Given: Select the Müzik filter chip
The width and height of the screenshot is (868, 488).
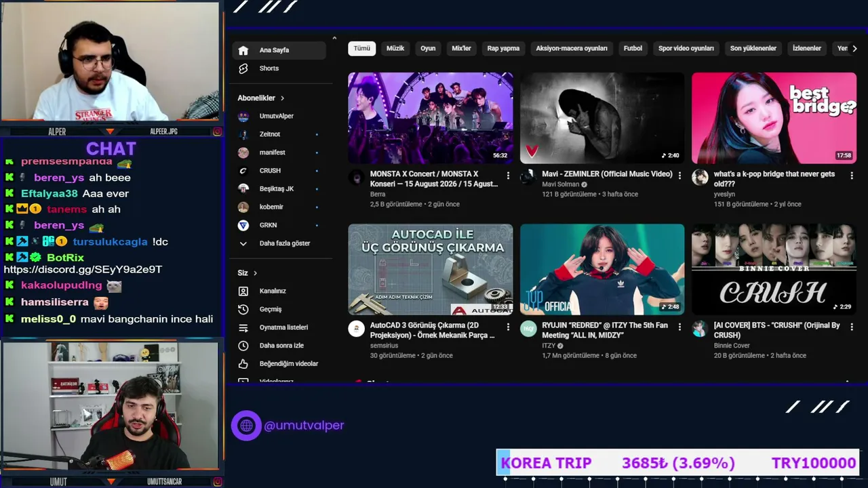Looking at the screenshot, I should coord(395,49).
